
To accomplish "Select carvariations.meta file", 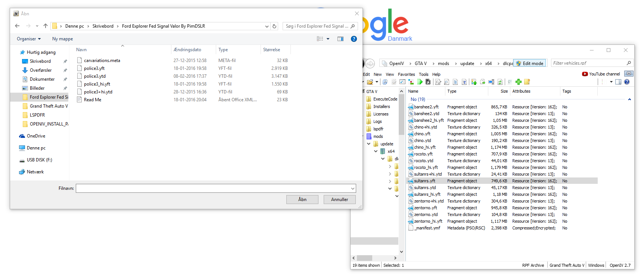I will [102, 61].
